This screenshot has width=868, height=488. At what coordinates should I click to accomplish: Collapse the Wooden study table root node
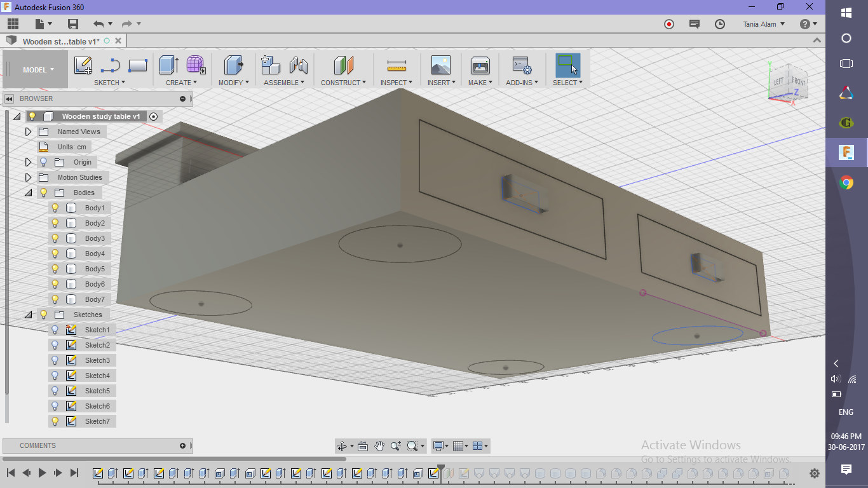tap(17, 116)
